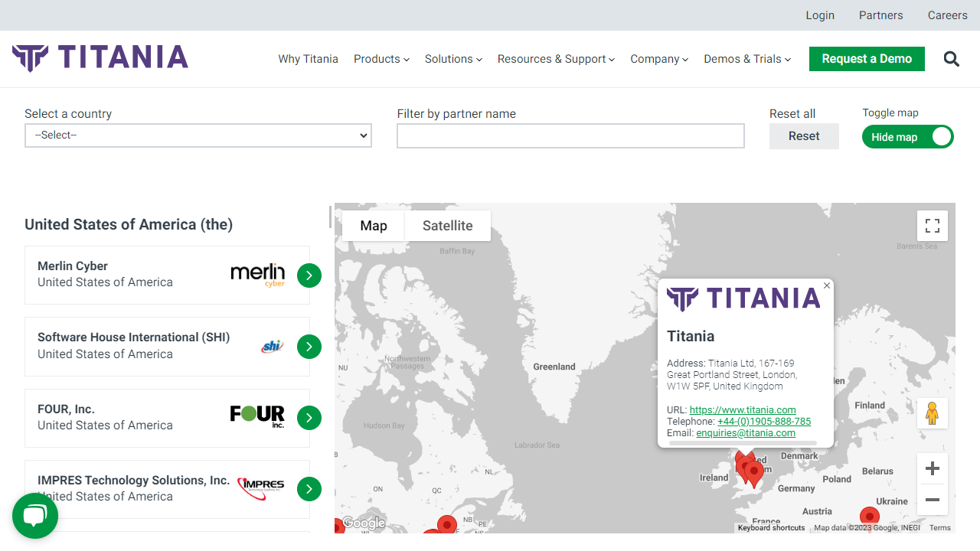Expand the Company menu
This screenshot has height=551, width=980.
[659, 59]
